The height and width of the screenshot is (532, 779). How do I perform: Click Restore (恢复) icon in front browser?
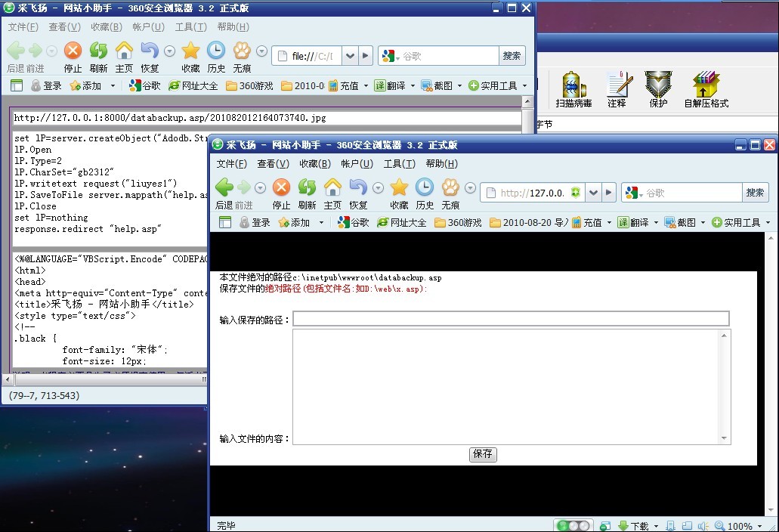tap(358, 187)
